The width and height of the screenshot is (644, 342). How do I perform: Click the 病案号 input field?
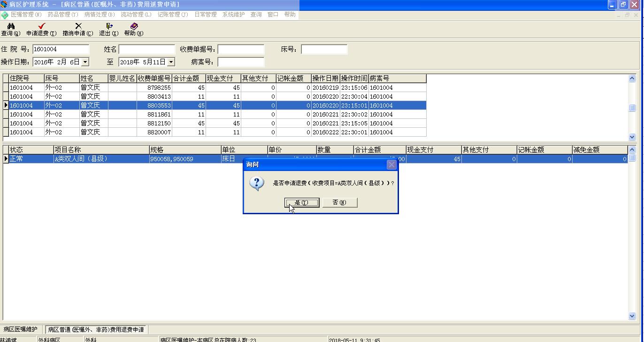pos(241,62)
